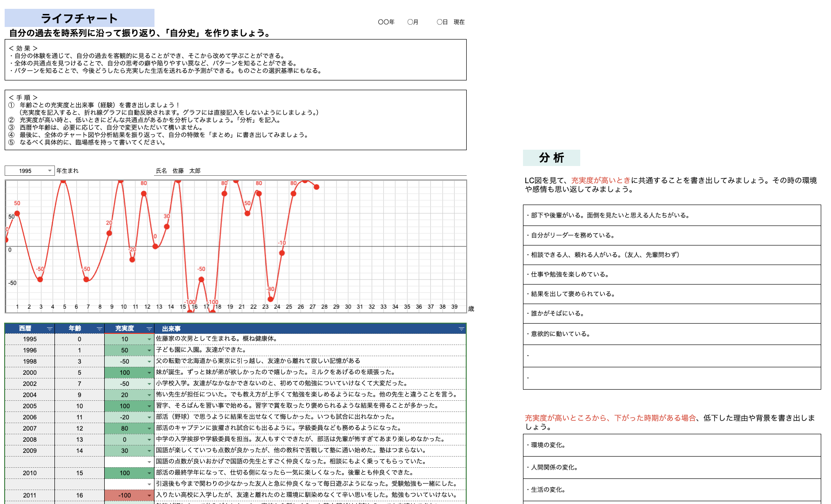The height and width of the screenshot is (504, 831).
Task: Select analysis cell 自分がリーダーを務めている
Action: (671, 235)
